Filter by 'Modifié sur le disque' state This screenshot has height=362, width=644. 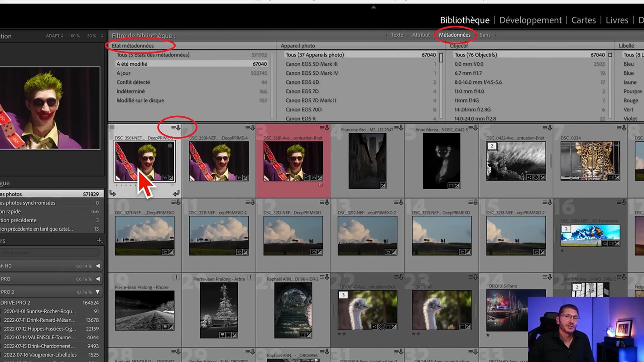(x=192, y=100)
